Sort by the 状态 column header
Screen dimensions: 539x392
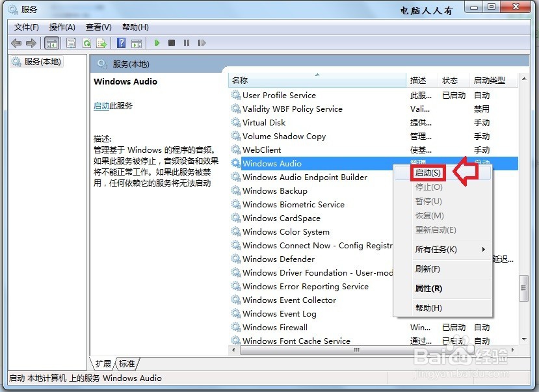point(453,81)
